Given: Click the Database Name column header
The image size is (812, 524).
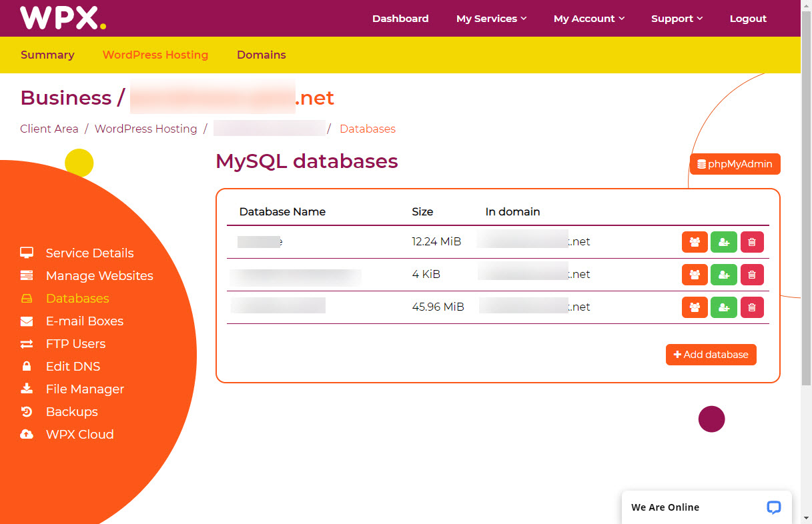Looking at the screenshot, I should [x=282, y=211].
